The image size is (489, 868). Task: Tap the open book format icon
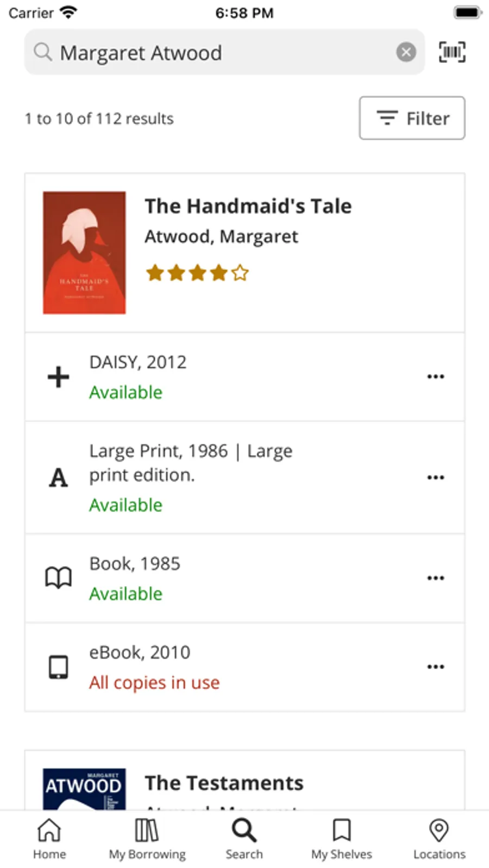[x=58, y=578]
